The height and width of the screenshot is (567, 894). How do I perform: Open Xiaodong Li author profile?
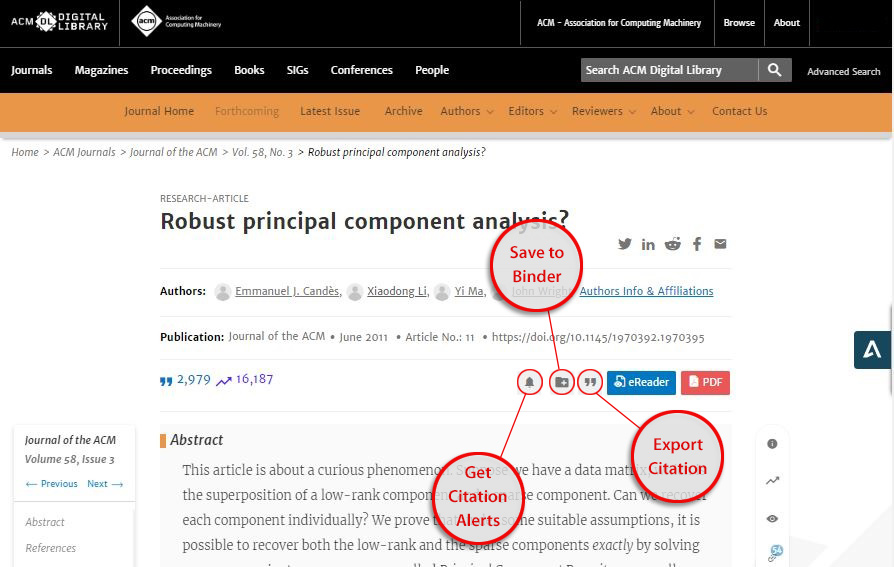point(397,291)
